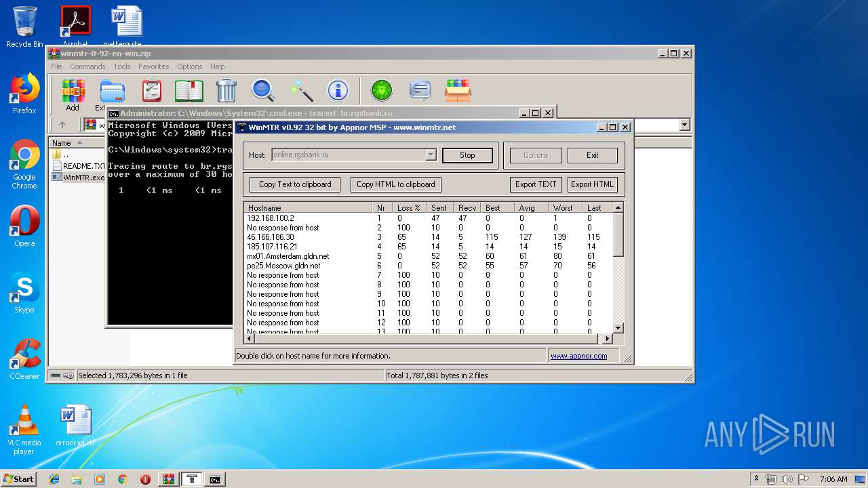The width and height of the screenshot is (868, 488).
Task: Select README.TXT in the WinRAR file list
Action: [x=78, y=166]
